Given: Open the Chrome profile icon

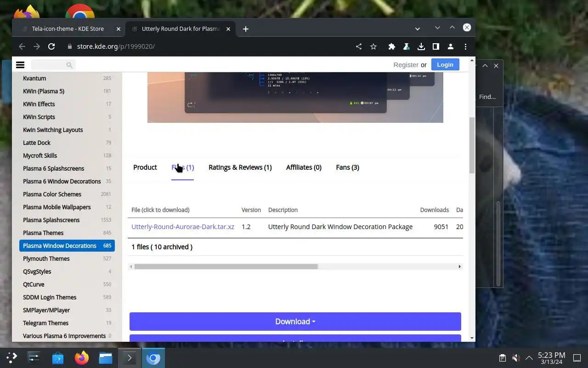Looking at the screenshot, I should pos(451,46).
